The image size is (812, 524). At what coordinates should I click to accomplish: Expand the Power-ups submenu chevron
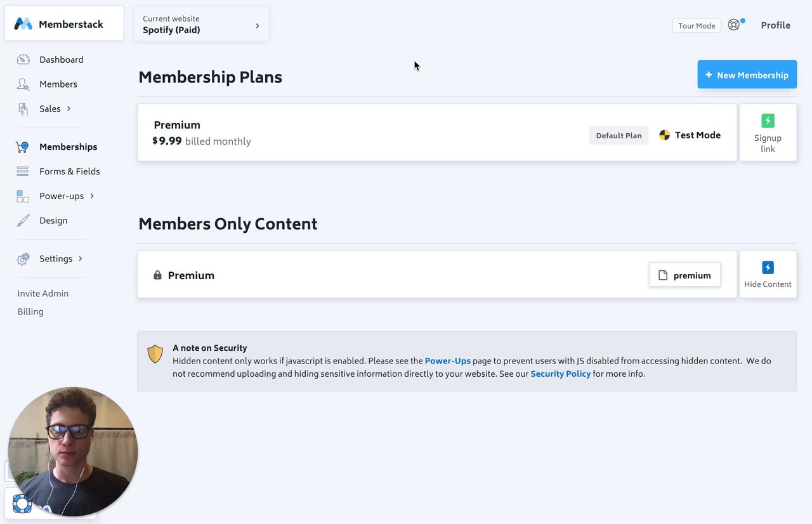tap(92, 196)
